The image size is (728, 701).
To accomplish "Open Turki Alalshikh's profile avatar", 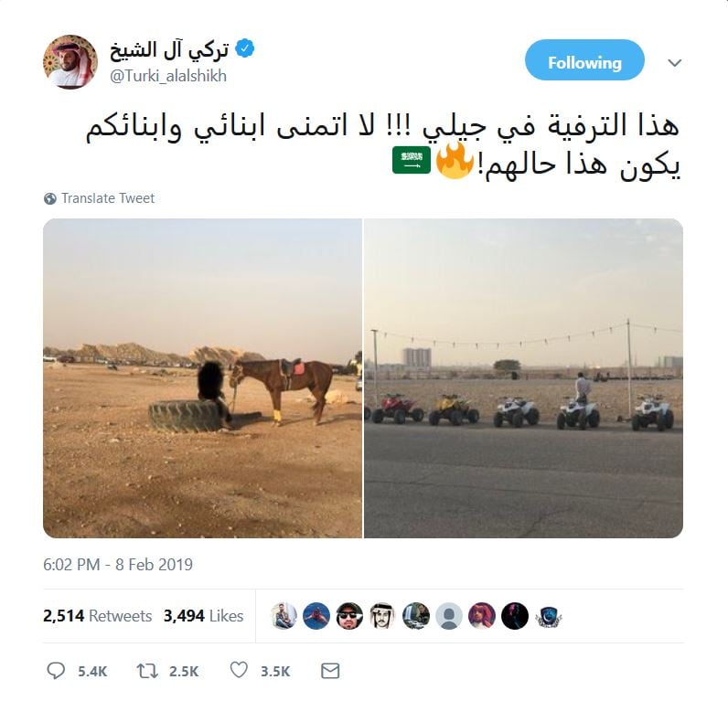I will [x=70, y=62].
